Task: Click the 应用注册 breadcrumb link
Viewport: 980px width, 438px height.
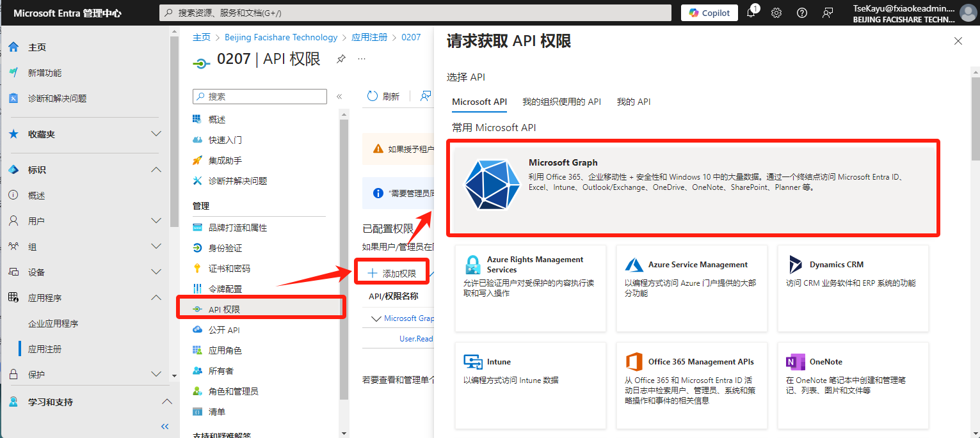Action: 369,37
